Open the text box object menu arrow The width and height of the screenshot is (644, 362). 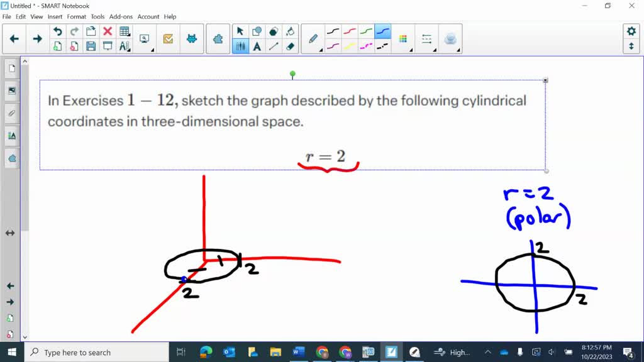pos(545,80)
